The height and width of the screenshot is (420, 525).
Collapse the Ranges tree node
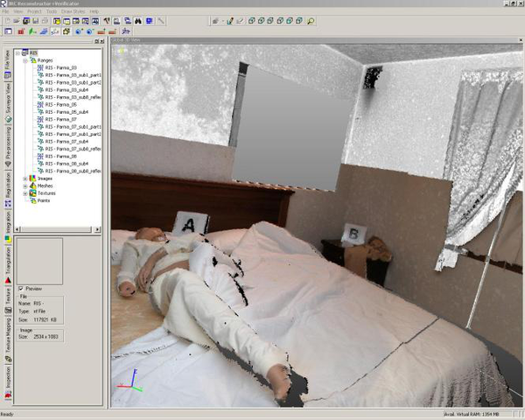pyautogui.click(x=25, y=60)
